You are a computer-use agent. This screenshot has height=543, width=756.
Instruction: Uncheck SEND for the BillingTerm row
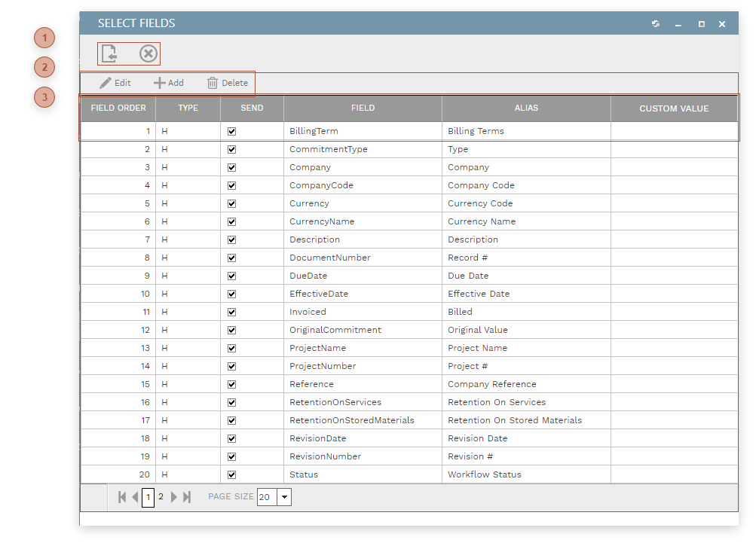[231, 131]
